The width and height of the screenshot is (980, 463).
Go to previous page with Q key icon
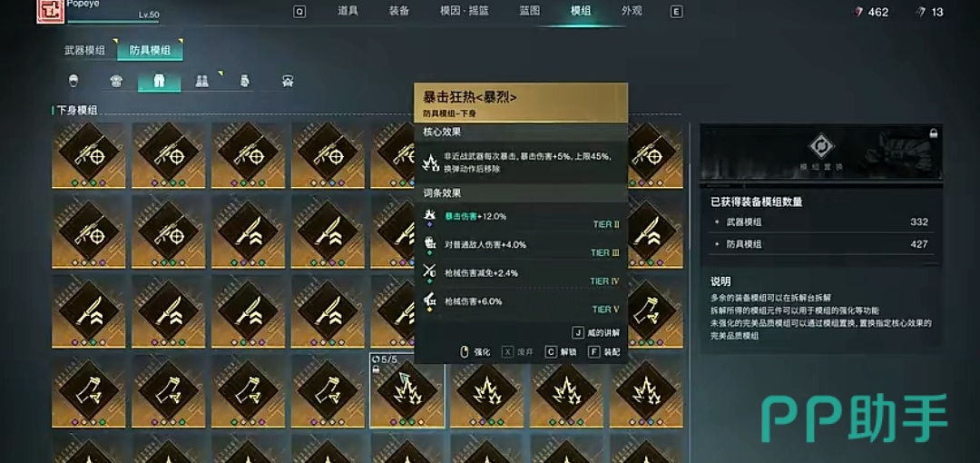click(300, 11)
